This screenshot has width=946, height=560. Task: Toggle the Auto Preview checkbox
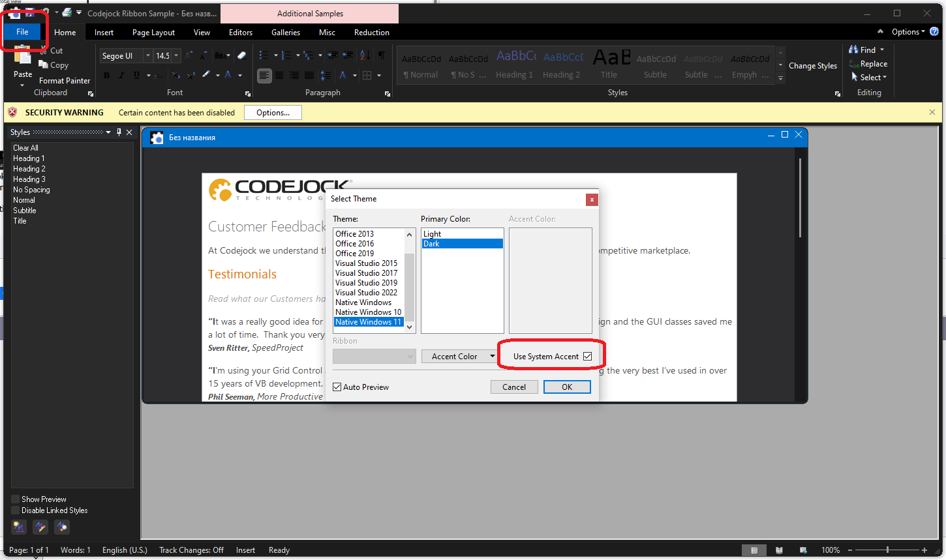pos(337,387)
